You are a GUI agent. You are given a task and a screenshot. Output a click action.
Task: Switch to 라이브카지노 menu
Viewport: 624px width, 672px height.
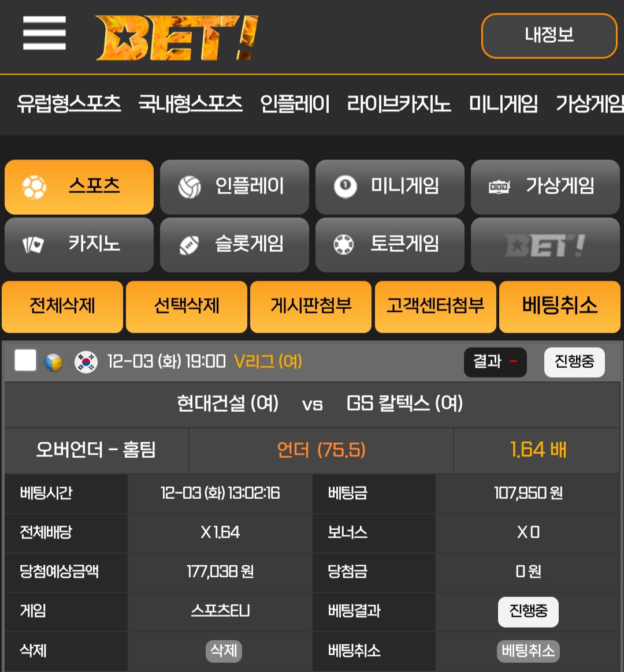pyautogui.click(x=399, y=104)
